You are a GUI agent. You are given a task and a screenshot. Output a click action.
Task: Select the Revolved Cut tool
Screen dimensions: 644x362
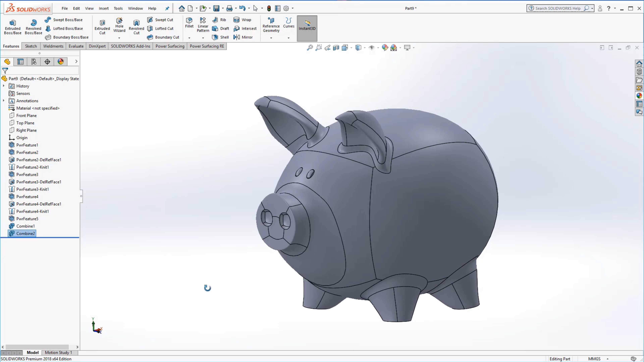coord(136,27)
